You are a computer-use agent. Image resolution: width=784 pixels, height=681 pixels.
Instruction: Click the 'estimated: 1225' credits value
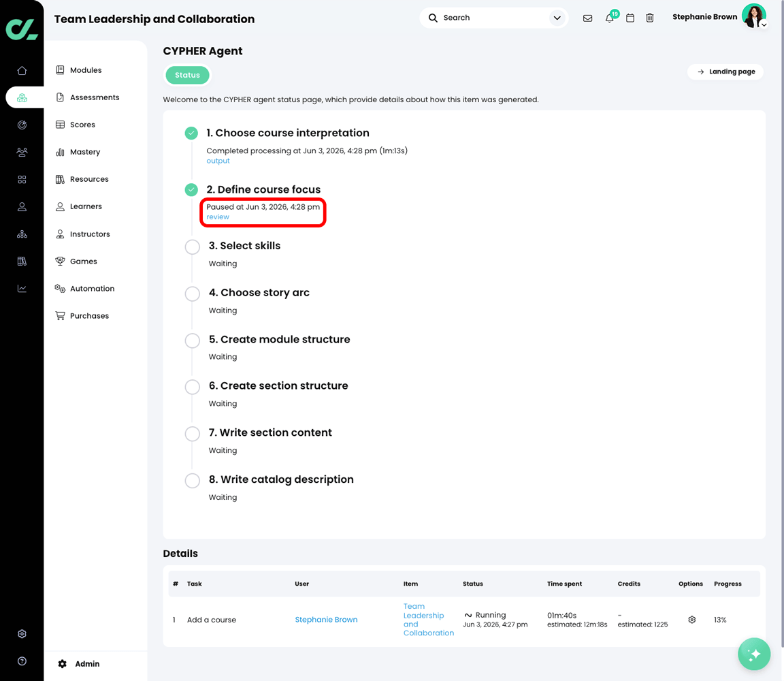click(642, 624)
